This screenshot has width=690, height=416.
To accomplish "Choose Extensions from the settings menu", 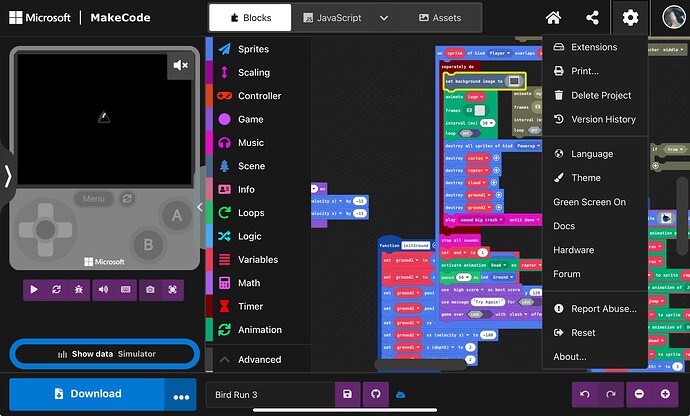I will point(595,47).
